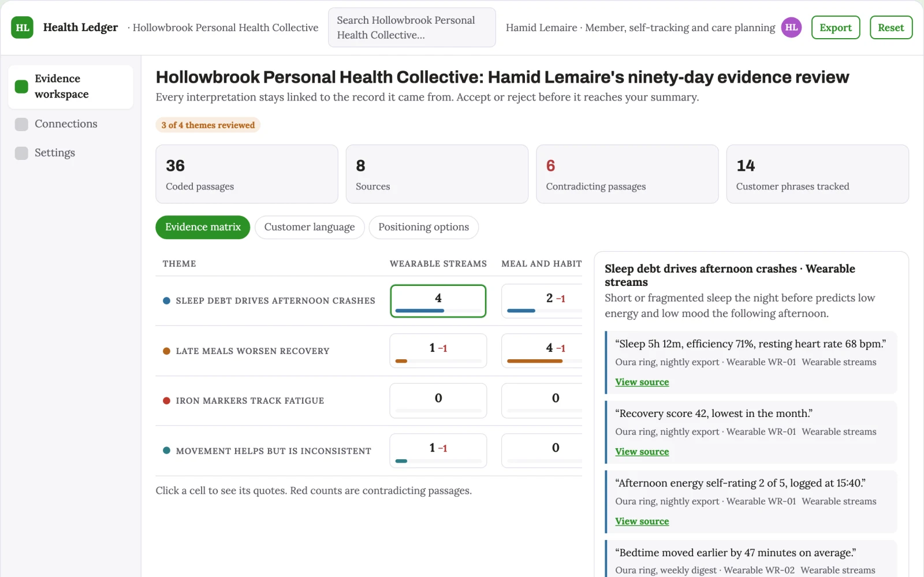Select Sleep Debt Meal and Habit cell
Viewport: 924px width, 577px height.
[542, 301]
